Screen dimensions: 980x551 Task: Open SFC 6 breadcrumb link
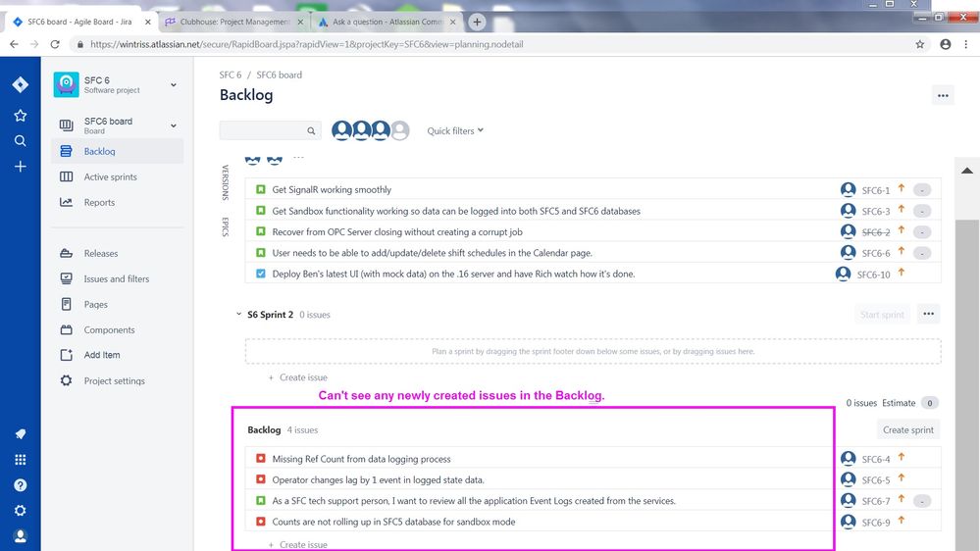230,75
